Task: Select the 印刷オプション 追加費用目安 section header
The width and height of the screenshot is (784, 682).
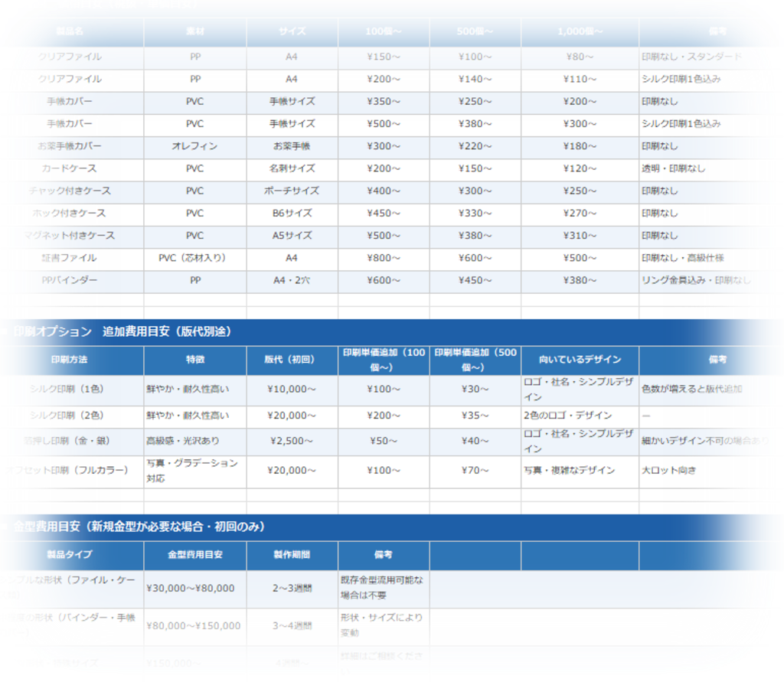Action: point(392,332)
